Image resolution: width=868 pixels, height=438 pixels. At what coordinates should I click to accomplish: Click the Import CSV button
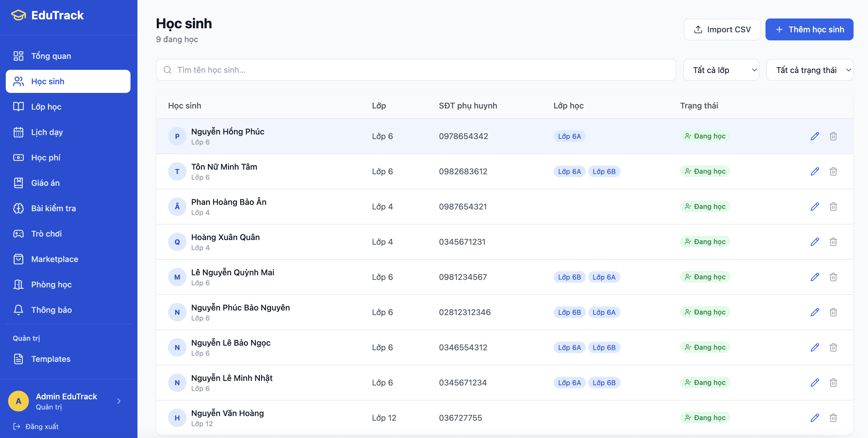[x=722, y=30]
